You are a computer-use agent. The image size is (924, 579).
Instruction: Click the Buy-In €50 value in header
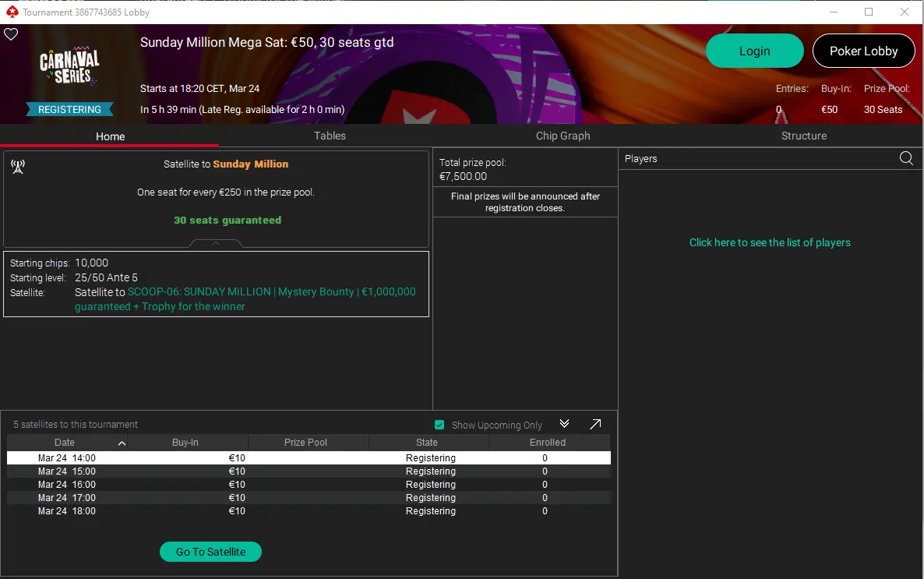click(x=829, y=110)
